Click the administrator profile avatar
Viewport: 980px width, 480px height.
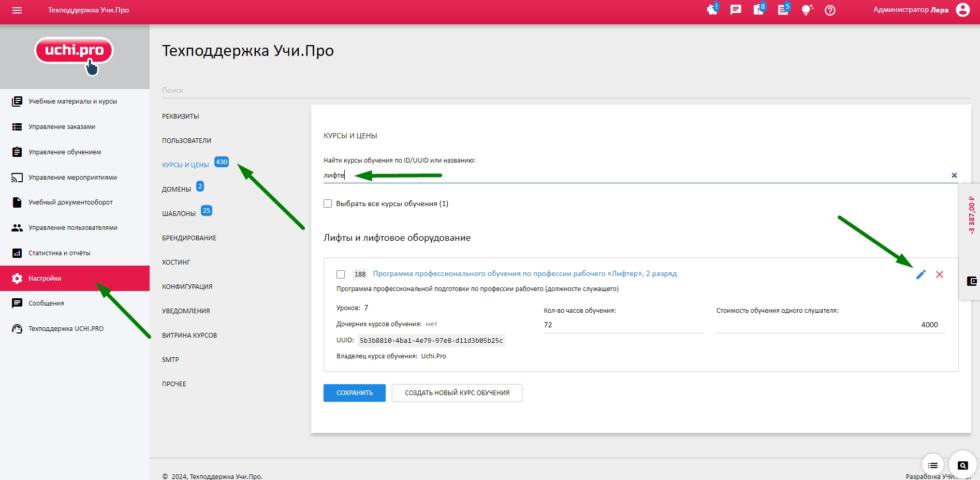coord(963,10)
